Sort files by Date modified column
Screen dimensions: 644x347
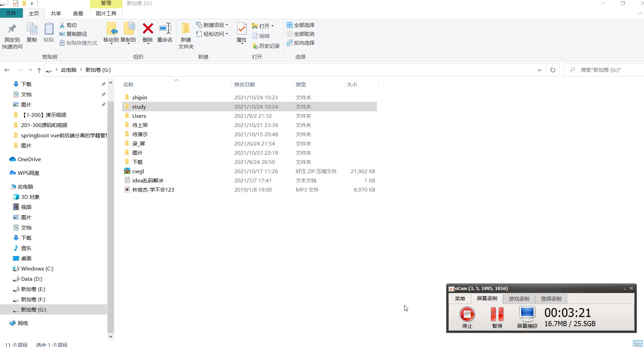click(x=262, y=84)
